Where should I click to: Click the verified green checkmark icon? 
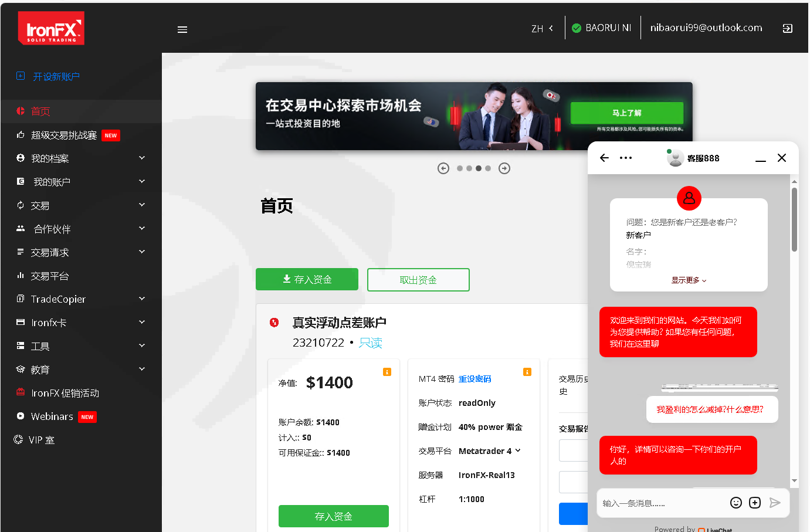(x=577, y=28)
